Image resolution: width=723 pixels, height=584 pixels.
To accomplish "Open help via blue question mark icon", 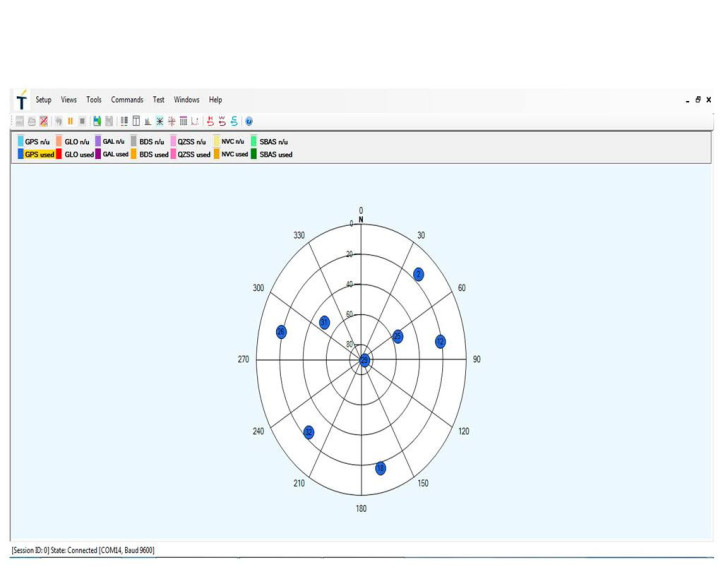I will point(249,121).
